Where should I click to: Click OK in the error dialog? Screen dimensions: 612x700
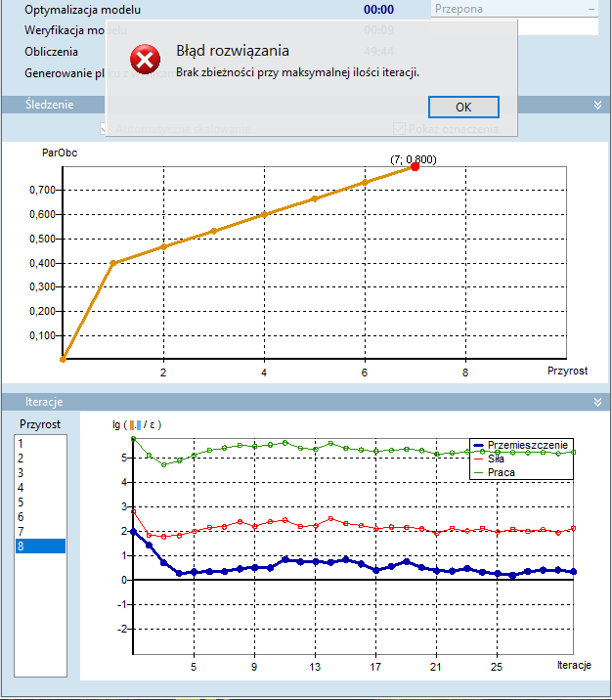463,108
